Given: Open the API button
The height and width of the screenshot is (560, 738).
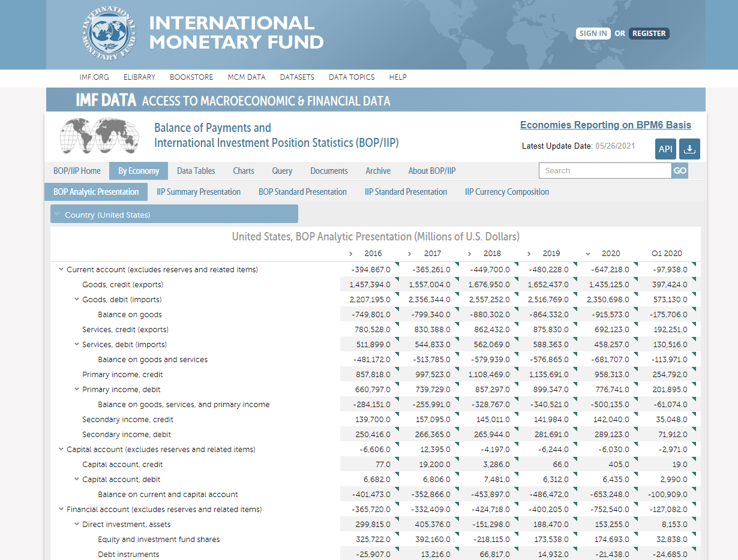Looking at the screenshot, I should coord(665,149).
